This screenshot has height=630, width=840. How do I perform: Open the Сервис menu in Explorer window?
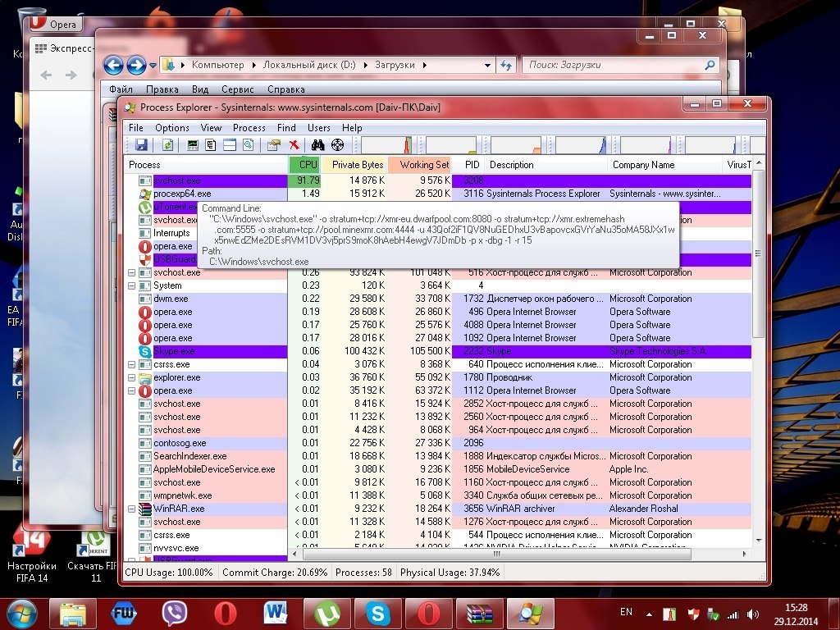[237, 89]
